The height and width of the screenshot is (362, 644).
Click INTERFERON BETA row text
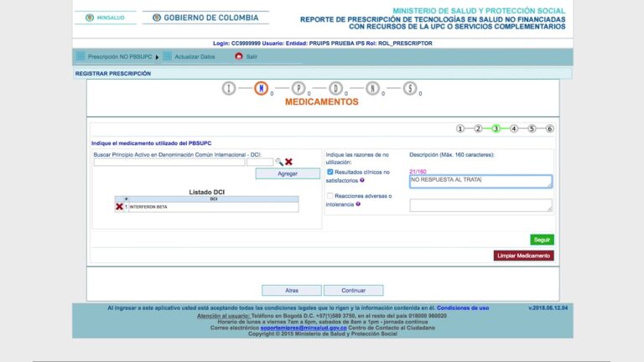[x=148, y=207]
